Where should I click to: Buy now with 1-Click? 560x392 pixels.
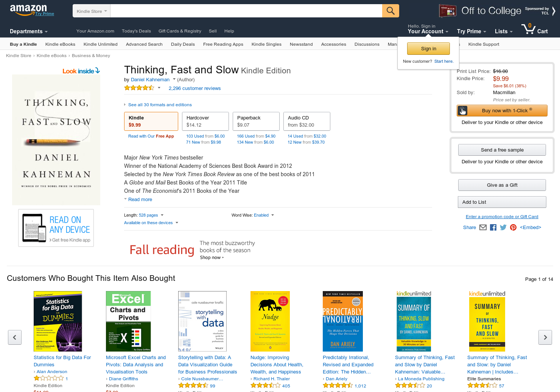[502, 110]
